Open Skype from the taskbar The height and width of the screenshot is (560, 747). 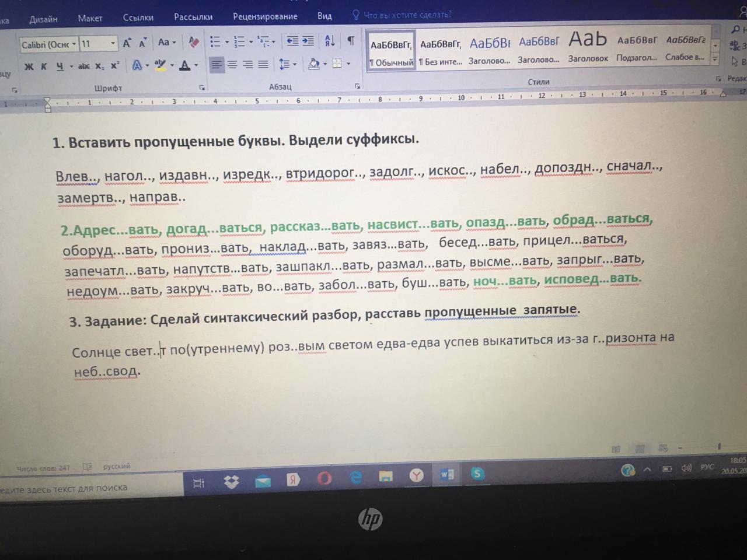pos(477,474)
